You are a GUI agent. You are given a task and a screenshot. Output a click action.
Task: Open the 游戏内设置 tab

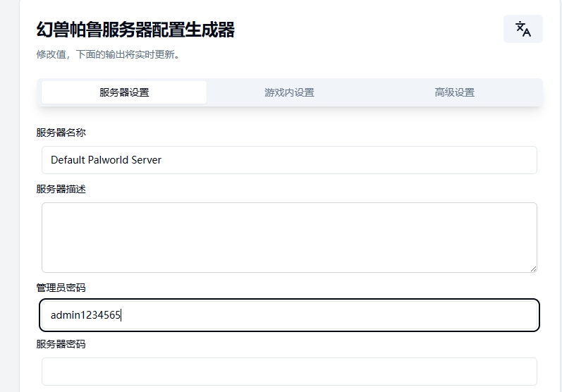pyautogui.click(x=289, y=92)
